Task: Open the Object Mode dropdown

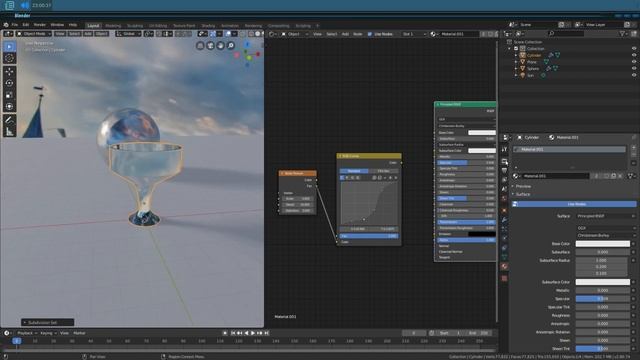Action: (x=34, y=34)
